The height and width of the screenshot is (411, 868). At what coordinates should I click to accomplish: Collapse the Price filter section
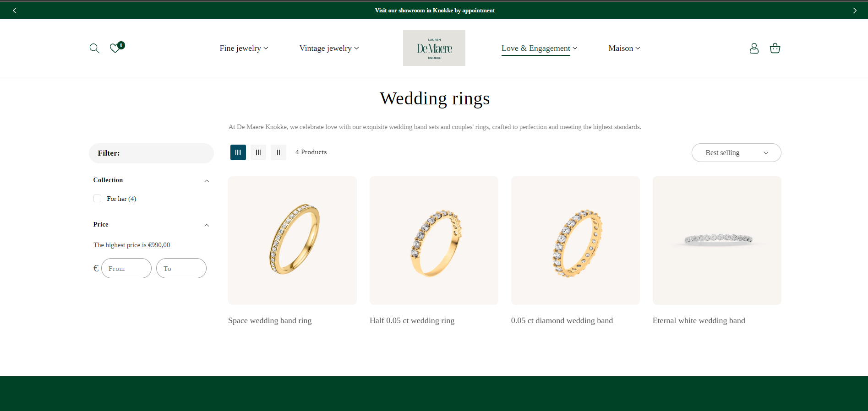(207, 225)
